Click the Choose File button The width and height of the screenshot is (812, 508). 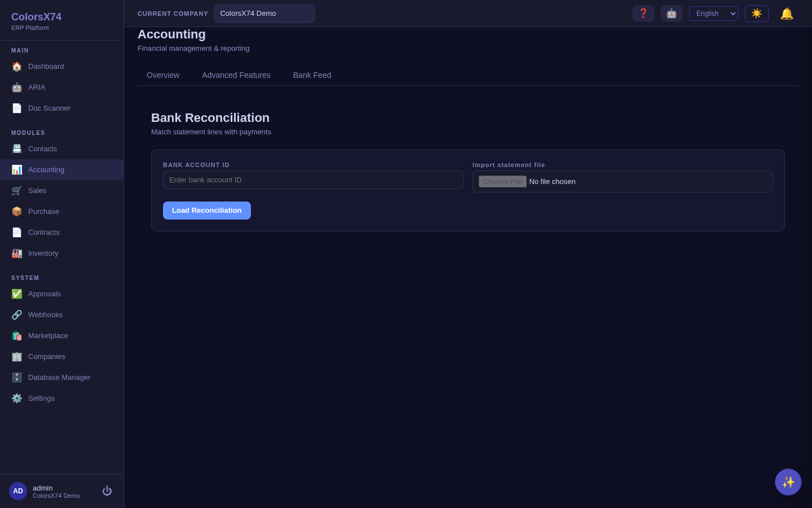coord(502,181)
